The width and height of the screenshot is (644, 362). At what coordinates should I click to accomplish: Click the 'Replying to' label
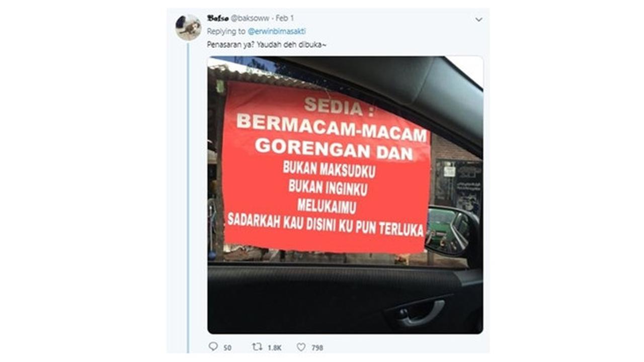226,31
